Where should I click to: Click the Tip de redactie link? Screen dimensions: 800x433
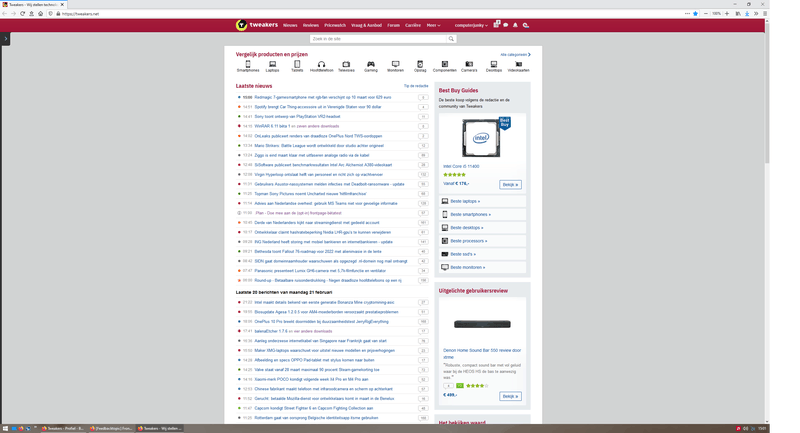pos(416,86)
